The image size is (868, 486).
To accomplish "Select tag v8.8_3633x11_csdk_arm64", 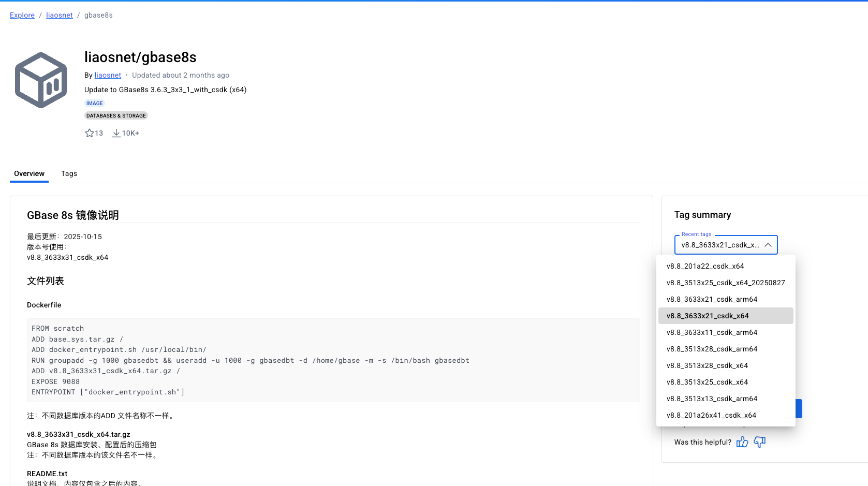I will point(726,332).
